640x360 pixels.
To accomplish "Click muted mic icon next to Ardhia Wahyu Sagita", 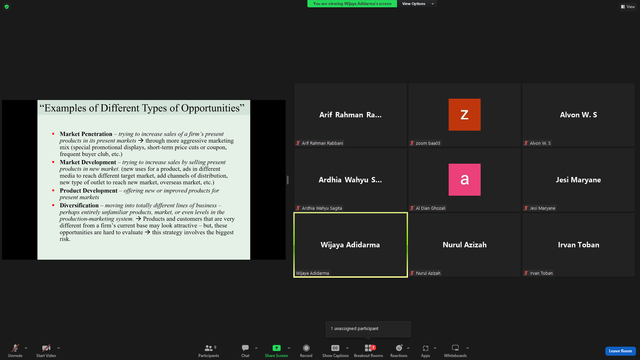I will click(x=298, y=208).
